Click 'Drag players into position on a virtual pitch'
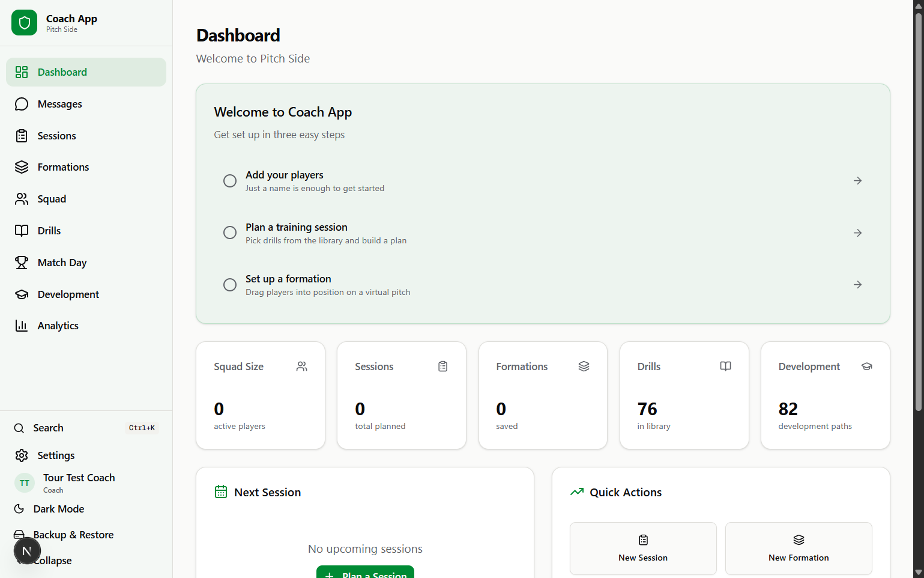 point(328,292)
